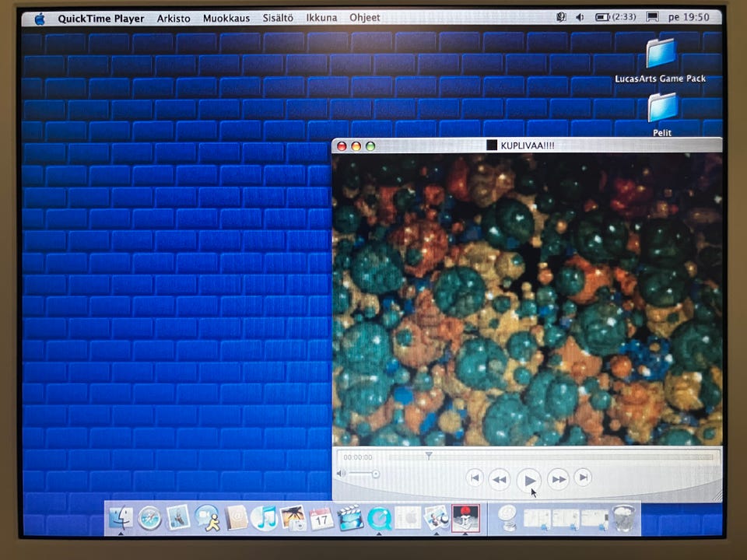The width and height of the screenshot is (747, 560).
Task: Open System Preferences from the Dock
Action: coord(409,518)
